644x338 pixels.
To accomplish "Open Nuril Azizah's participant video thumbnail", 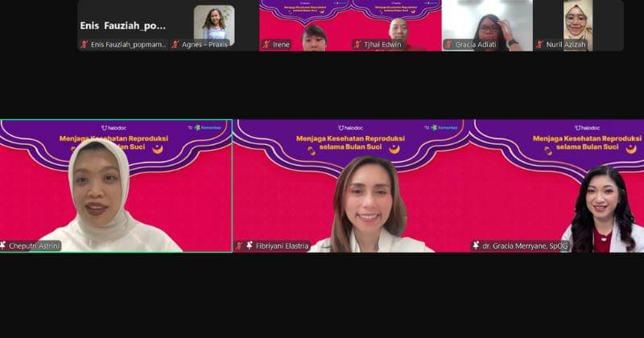I will [x=578, y=23].
